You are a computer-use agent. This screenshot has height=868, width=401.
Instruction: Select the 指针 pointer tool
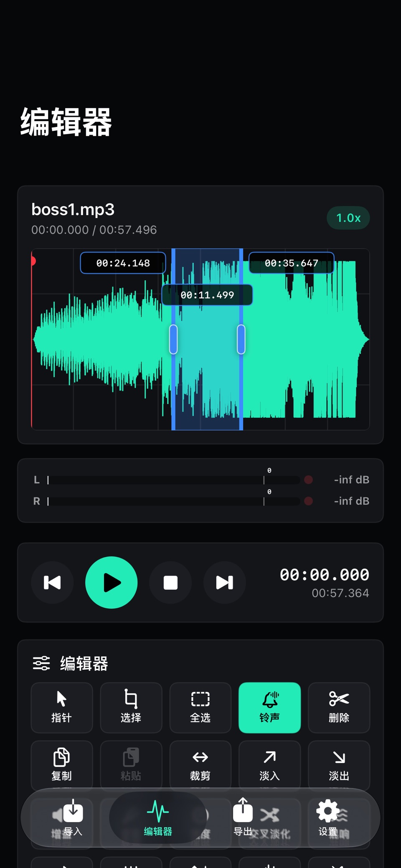62,707
